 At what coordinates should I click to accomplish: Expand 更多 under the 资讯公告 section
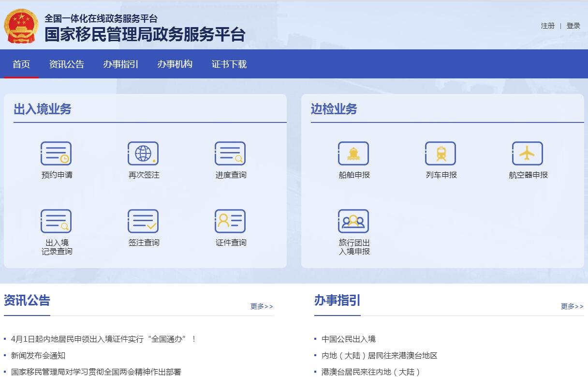[x=262, y=306]
